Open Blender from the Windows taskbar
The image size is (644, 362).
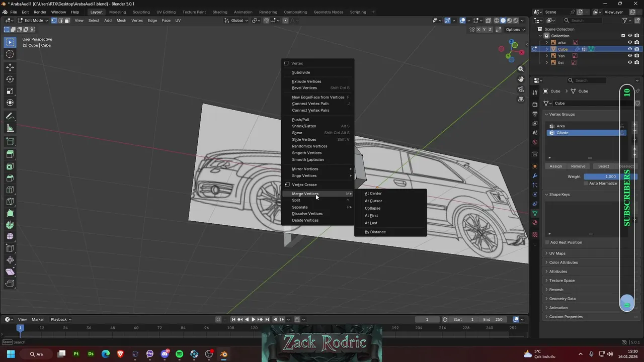[224, 354]
